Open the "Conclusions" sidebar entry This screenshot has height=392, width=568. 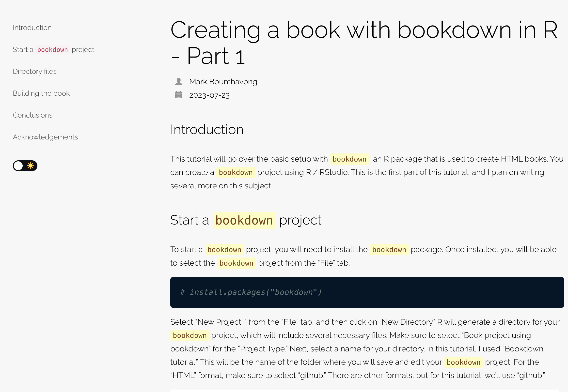(32, 115)
